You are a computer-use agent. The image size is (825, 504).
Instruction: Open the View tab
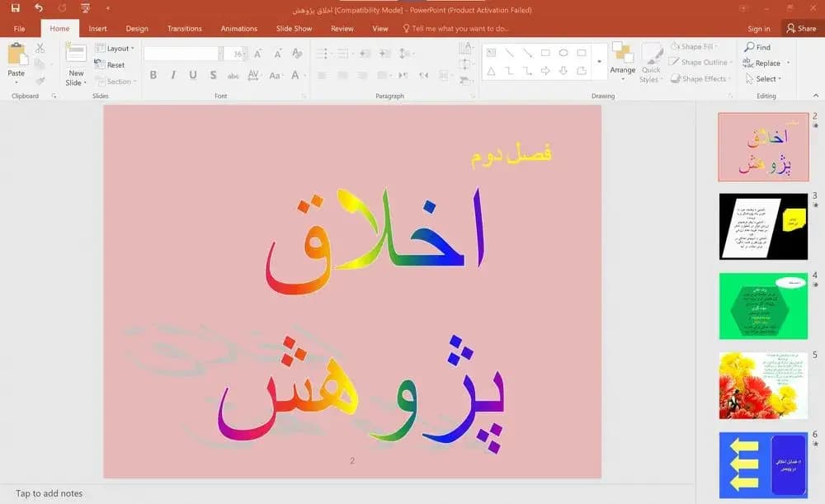click(x=379, y=28)
